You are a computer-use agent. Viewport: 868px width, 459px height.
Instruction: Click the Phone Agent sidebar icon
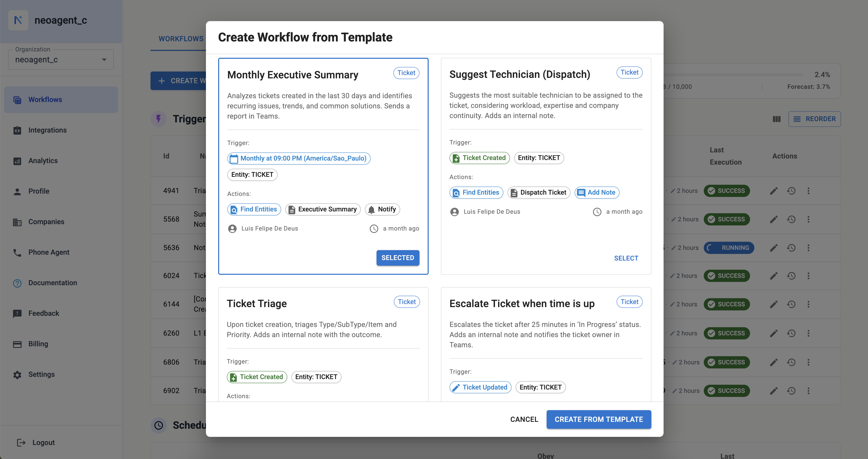[x=17, y=253]
